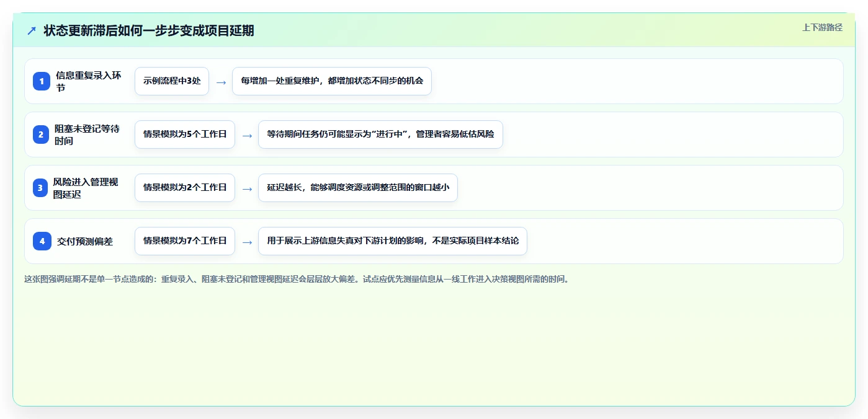The width and height of the screenshot is (868, 419).
Task: Select the 信息重复录入环节 step label
Action: pyautogui.click(x=89, y=81)
